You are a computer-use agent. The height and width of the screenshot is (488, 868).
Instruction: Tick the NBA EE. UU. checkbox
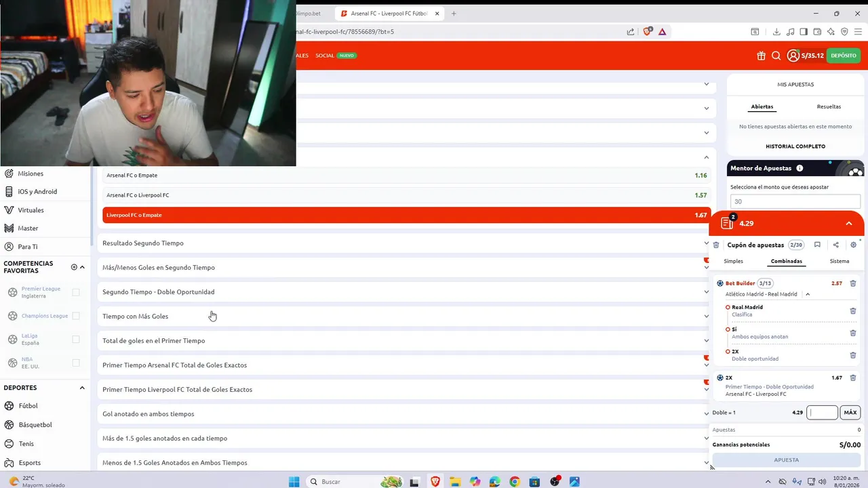tap(76, 363)
